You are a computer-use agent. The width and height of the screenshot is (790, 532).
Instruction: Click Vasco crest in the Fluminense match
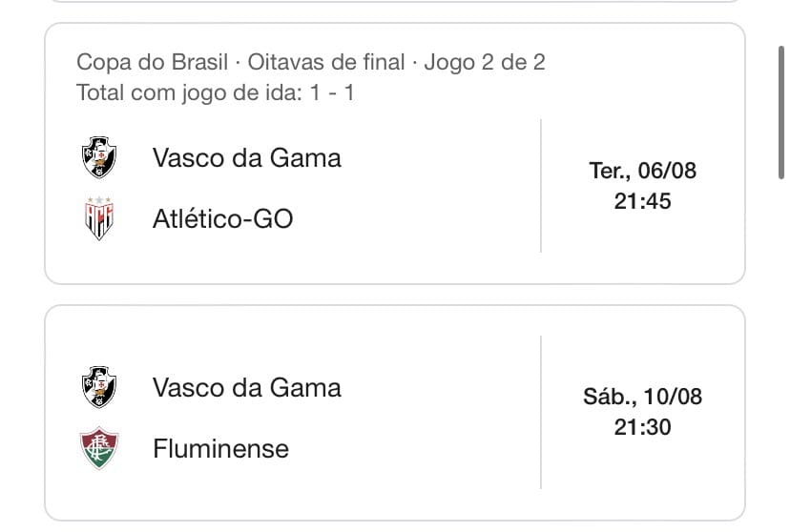tap(99, 387)
